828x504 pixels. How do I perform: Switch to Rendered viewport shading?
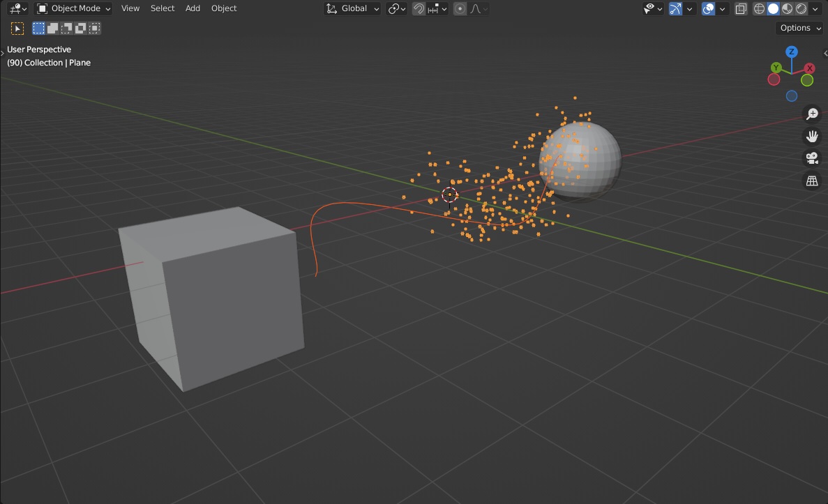pyautogui.click(x=801, y=8)
